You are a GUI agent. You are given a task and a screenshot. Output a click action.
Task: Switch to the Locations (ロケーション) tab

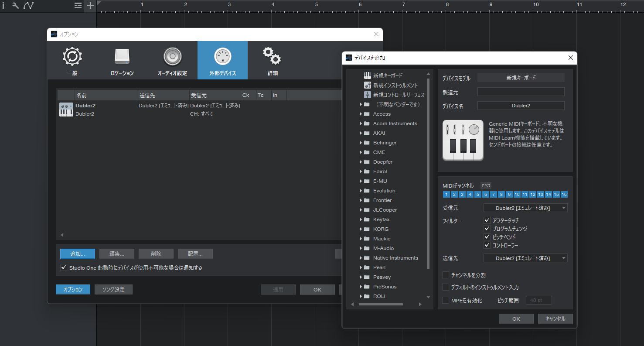tap(122, 60)
